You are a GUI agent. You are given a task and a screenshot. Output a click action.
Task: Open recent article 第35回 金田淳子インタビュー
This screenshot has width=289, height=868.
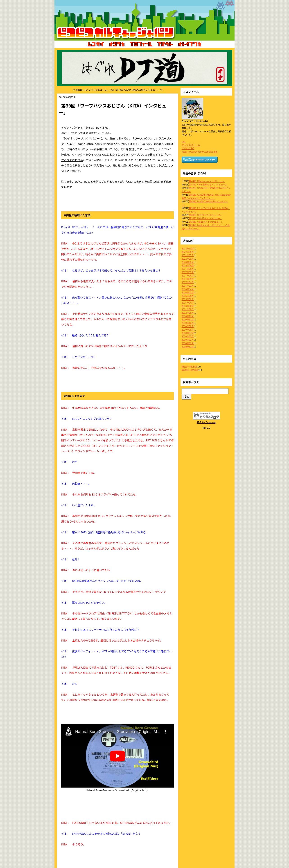[205, 222]
